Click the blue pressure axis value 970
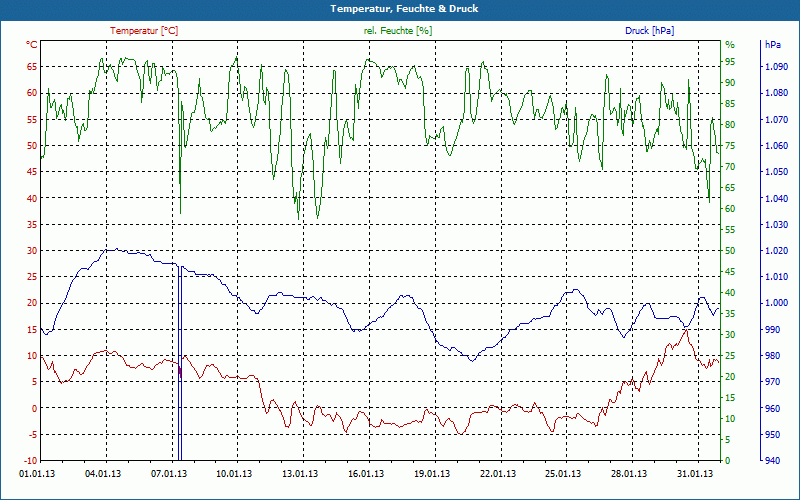The height and width of the screenshot is (500, 800). [772, 382]
